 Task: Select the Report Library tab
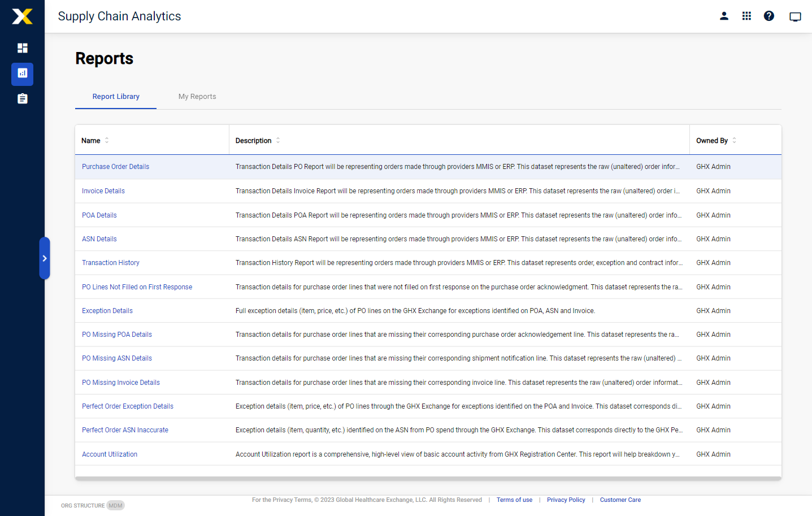point(116,97)
